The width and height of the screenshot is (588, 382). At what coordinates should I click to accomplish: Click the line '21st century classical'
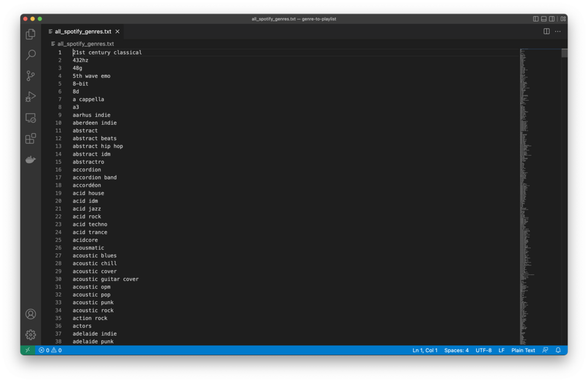[x=107, y=53]
